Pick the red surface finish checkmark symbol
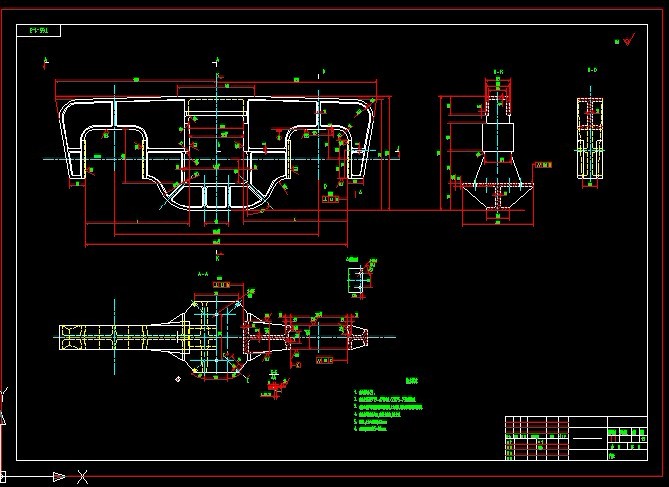The height and width of the screenshot is (487, 669). pos(629,40)
